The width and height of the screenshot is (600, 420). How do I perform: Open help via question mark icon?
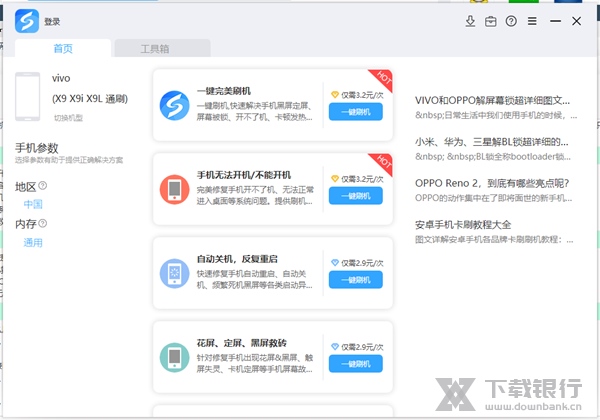[x=511, y=21]
